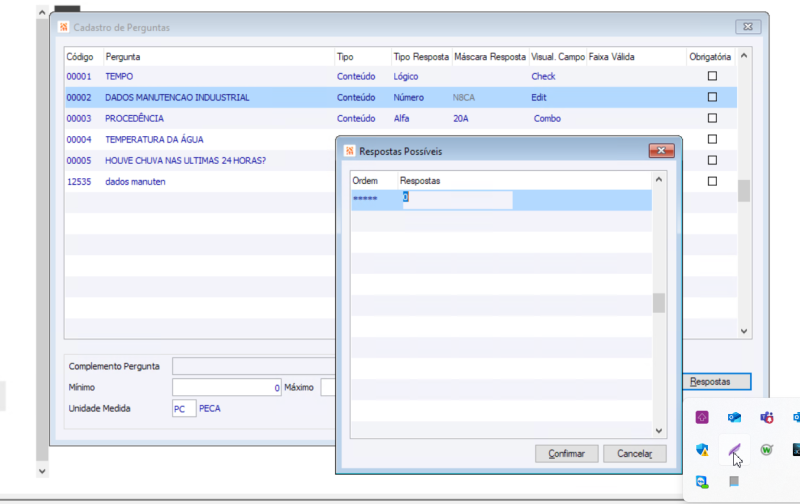The image size is (800, 504).
Task: Click the 20A mask cell
Action: (460, 118)
